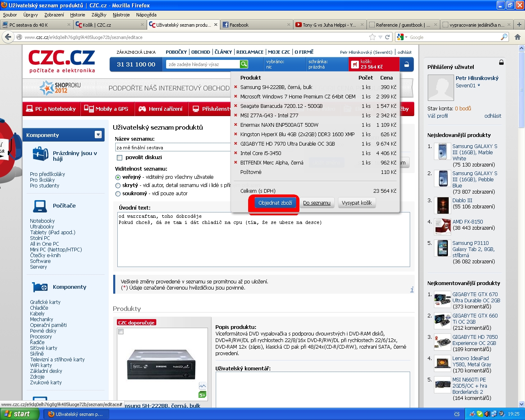The image size is (525, 420).
Task: Click the green 5+ badge on the DVD drive
Action: click(203, 395)
